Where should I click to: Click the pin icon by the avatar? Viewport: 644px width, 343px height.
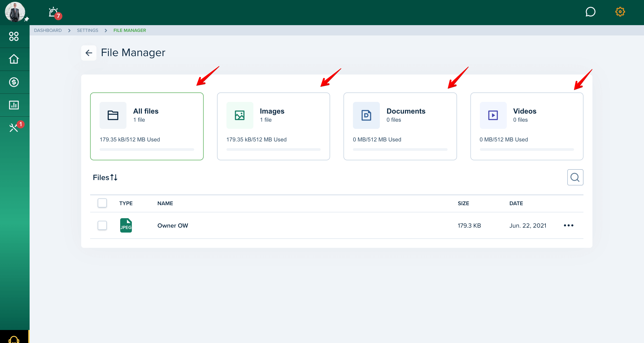coord(27,19)
